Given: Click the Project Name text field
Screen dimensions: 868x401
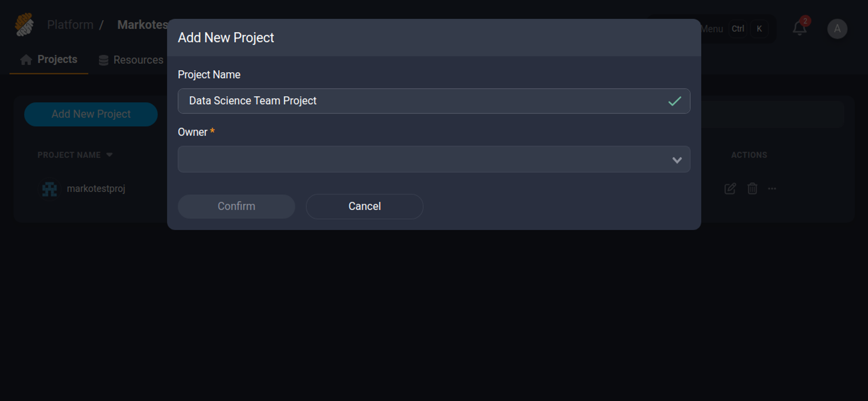Looking at the screenshot, I should pyautogui.click(x=421, y=101).
